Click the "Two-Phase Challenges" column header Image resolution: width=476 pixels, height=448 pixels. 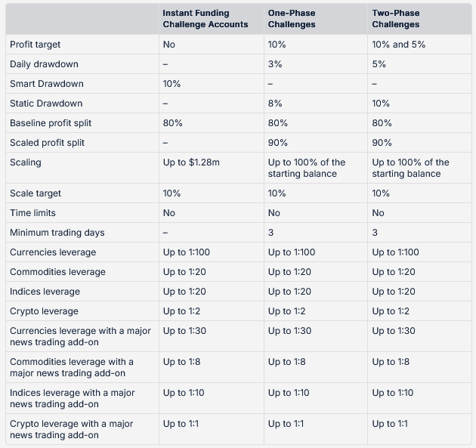click(x=397, y=19)
